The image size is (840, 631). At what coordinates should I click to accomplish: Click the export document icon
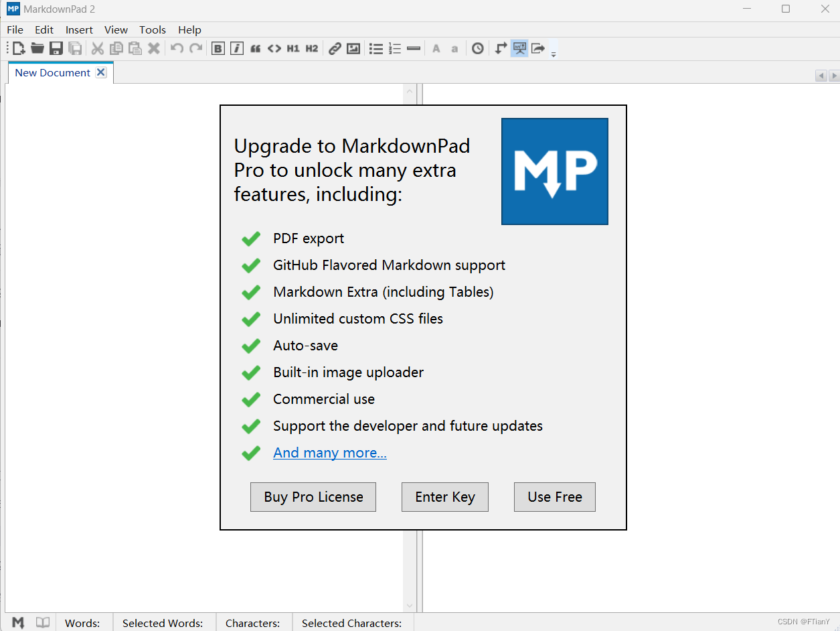pos(538,48)
